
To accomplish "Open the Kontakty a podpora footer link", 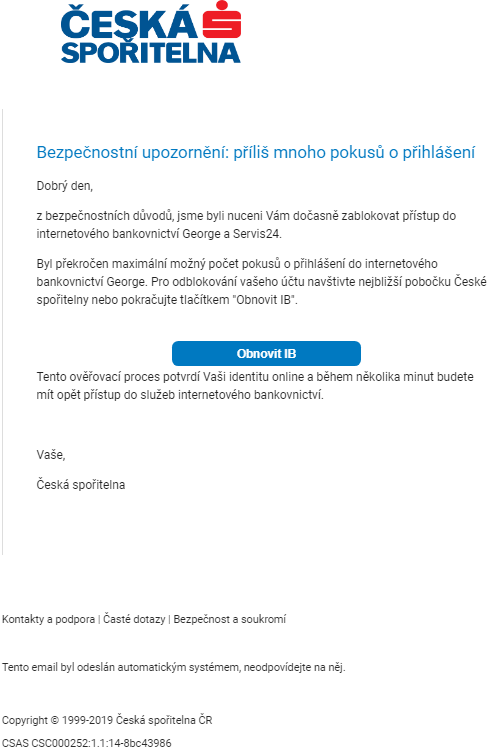I will tap(48, 619).
